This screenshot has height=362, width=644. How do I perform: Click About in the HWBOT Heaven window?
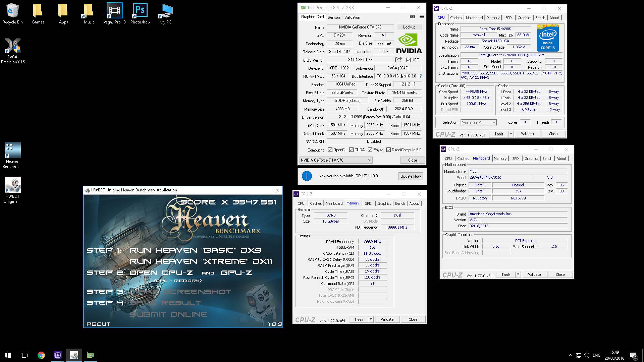(98, 324)
